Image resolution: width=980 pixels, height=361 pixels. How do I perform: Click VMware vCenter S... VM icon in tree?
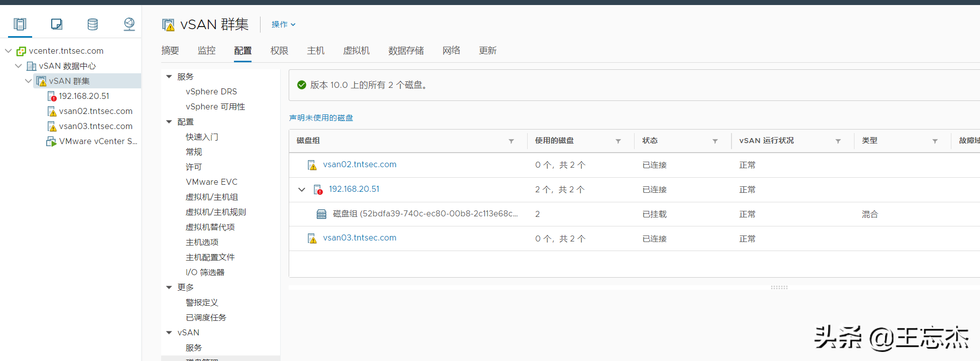[x=51, y=141]
